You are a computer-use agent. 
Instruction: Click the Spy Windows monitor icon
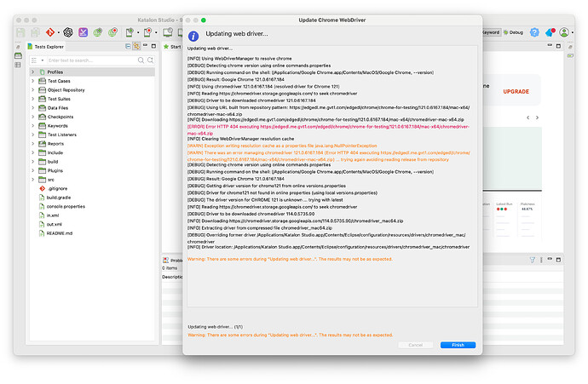168,32
